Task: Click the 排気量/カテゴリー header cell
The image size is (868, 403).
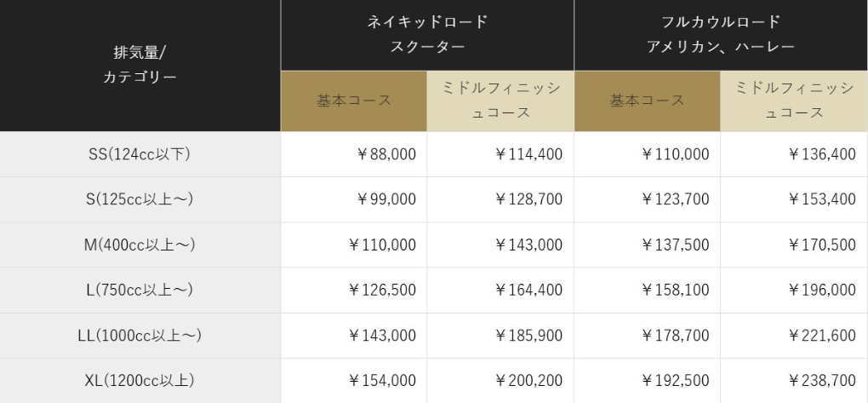Action: [x=140, y=66]
